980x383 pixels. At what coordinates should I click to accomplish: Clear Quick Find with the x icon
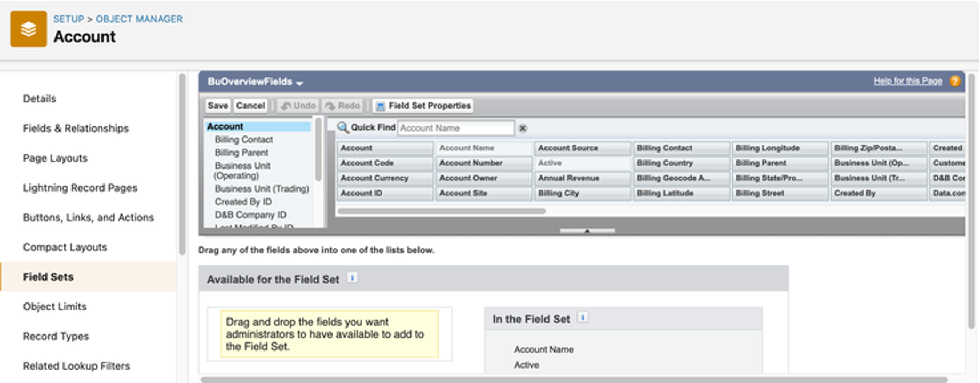point(523,128)
